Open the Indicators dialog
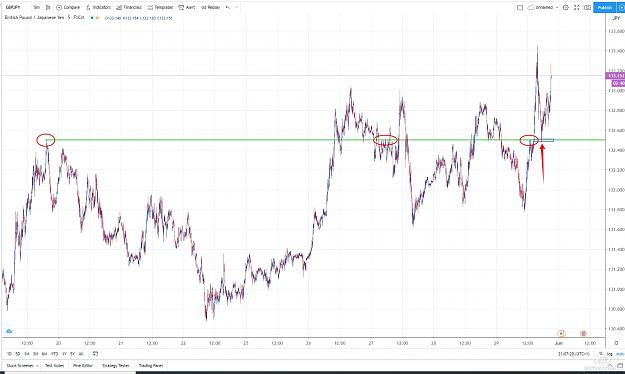Viewport: 625px width, 374px height. coord(98,7)
